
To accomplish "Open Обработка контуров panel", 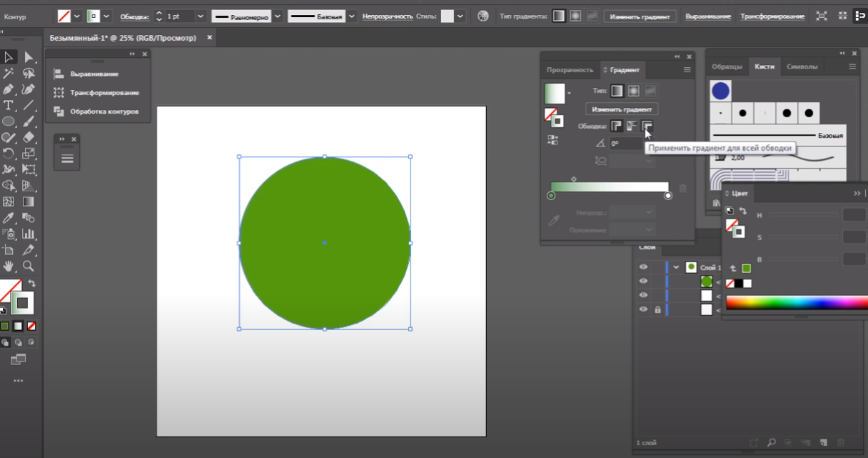I will [104, 111].
